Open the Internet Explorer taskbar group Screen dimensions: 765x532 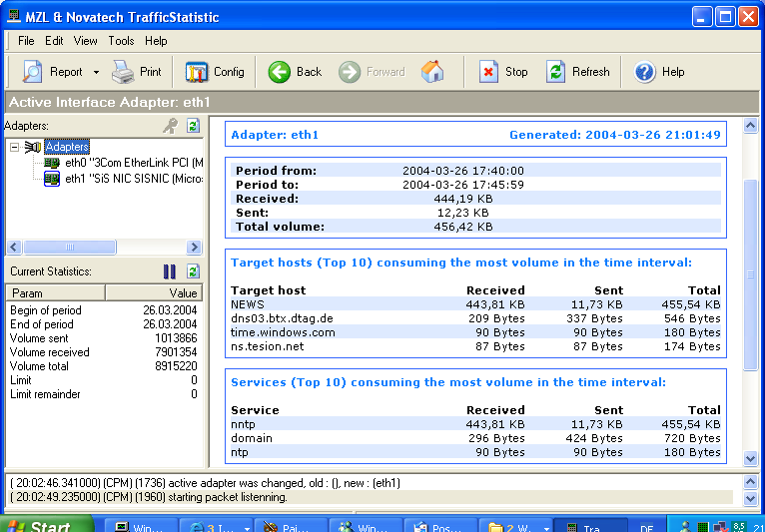click(x=216, y=525)
